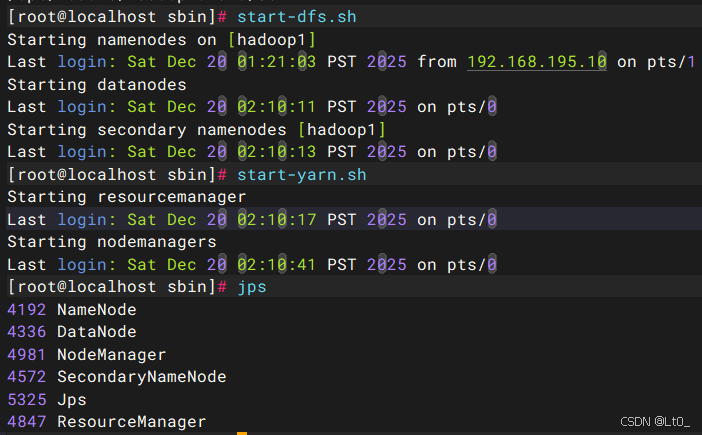Click the prompt before start-yarn.sh

(x=117, y=175)
